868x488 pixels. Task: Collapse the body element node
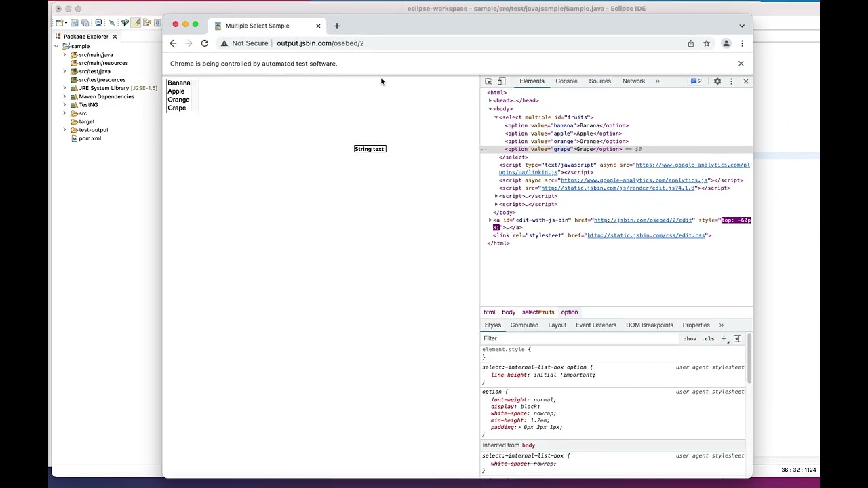click(490, 109)
